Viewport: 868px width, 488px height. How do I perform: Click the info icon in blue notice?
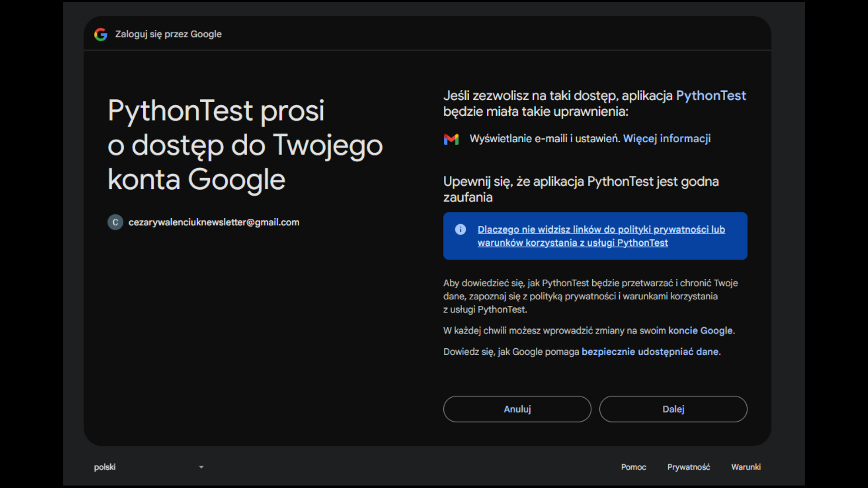click(460, 230)
